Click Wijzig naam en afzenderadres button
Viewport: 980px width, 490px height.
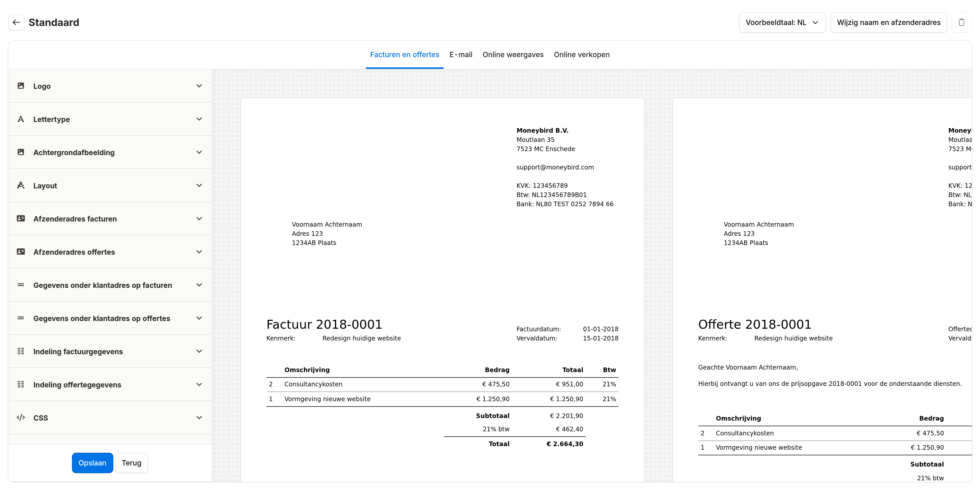tap(888, 22)
